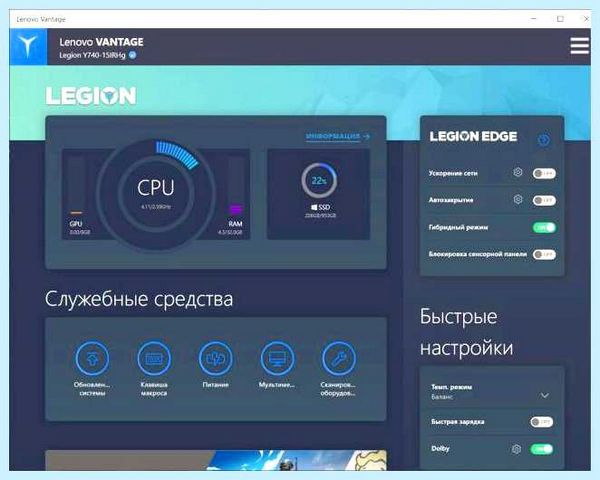
Task: Click the verified badge beside Legion Y740
Action: point(132,55)
